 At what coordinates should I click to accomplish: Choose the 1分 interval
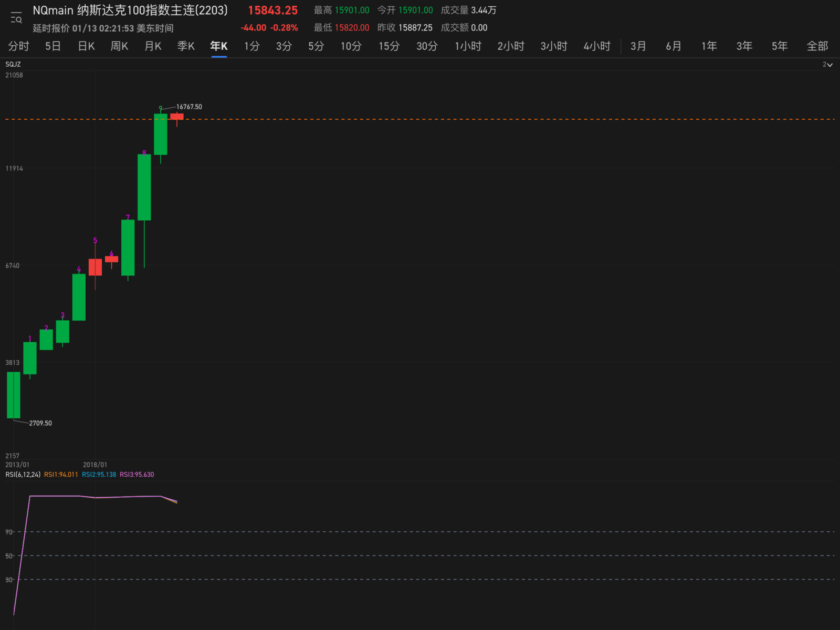pos(252,46)
